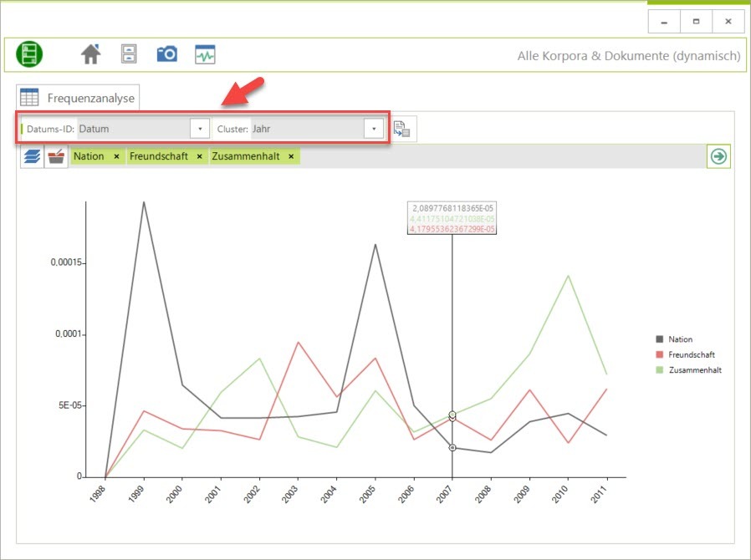Remove the Freundschaft search term tag

pyautogui.click(x=199, y=156)
